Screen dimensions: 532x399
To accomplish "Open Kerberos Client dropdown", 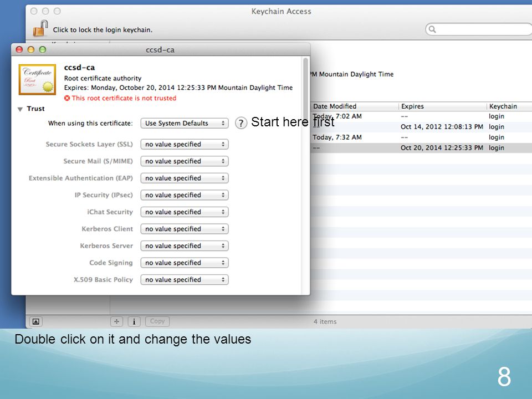I will coord(185,229).
